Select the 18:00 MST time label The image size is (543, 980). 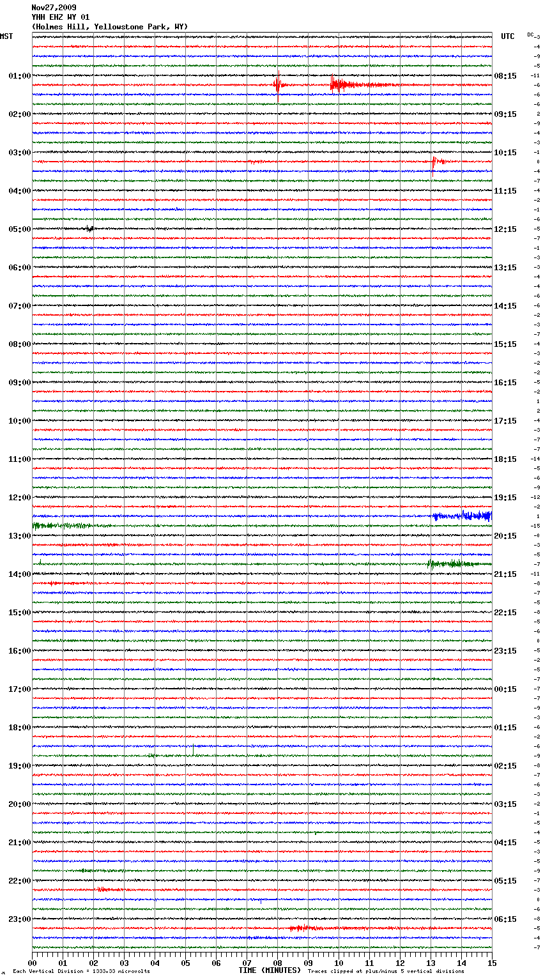click(20, 728)
